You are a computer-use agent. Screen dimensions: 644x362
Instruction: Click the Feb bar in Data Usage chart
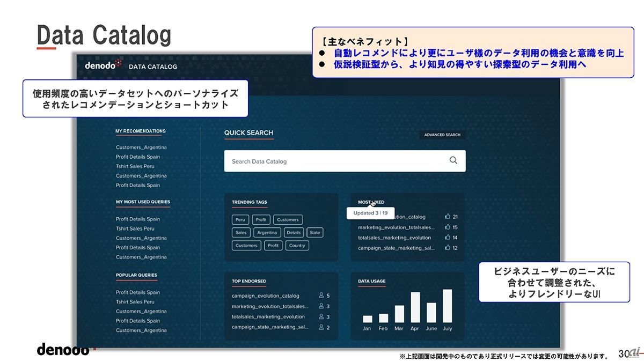(x=383, y=318)
